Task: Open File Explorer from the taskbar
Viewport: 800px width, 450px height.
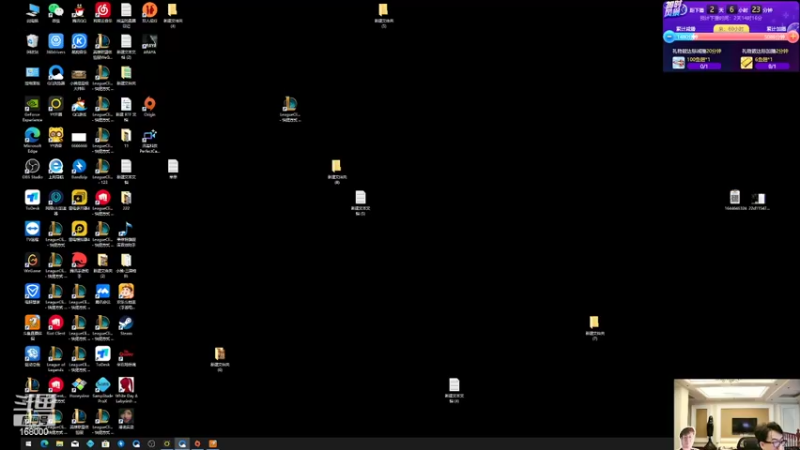Action: tap(60, 444)
